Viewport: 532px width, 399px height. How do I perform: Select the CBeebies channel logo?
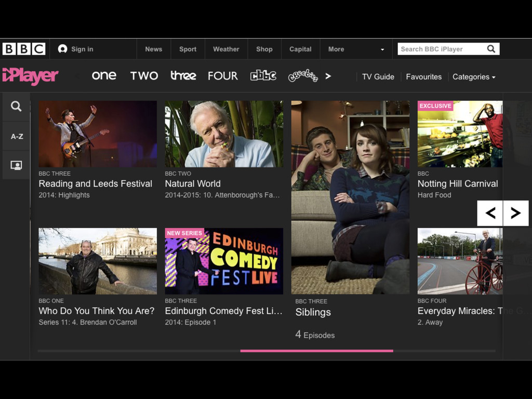(x=303, y=76)
